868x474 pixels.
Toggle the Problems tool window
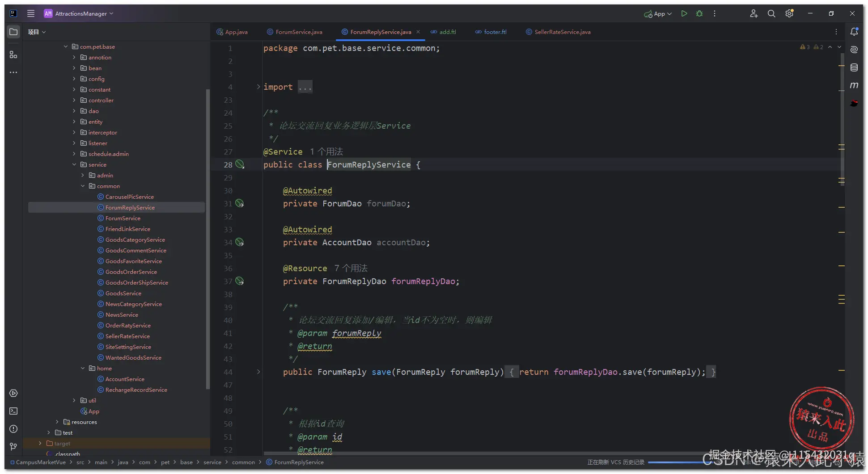tap(13, 429)
